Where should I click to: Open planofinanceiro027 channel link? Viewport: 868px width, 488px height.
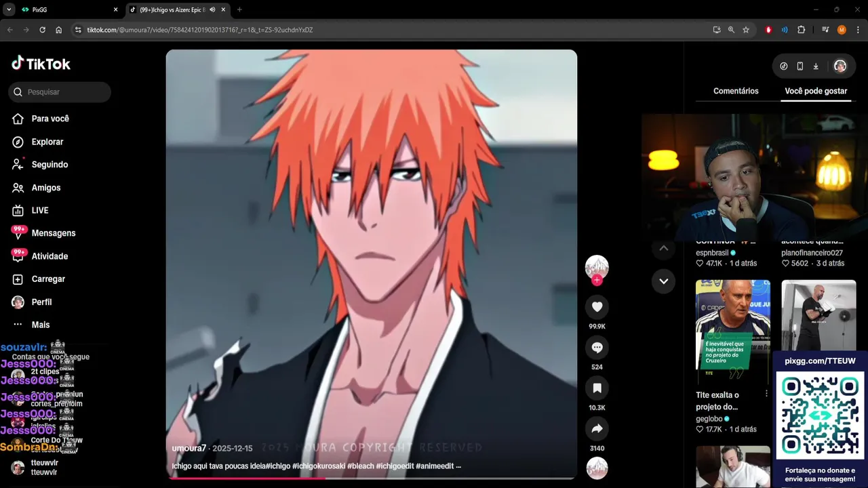click(812, 253)
